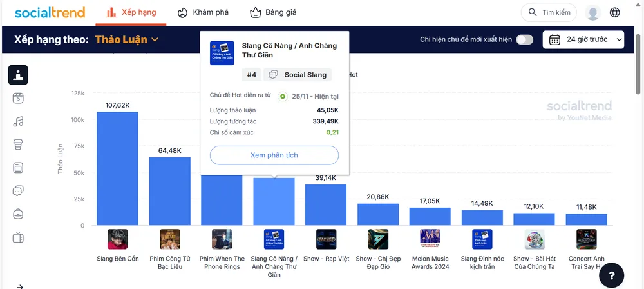
Task: Open the 'Thảo Luận' ranking criteria dropdown
Action: [x=127, y=40]
